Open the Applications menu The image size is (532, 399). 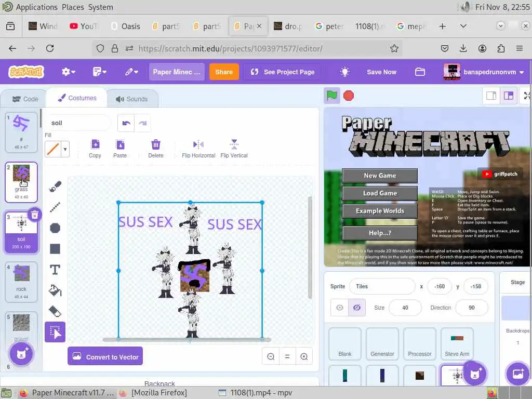coord(37,7)
